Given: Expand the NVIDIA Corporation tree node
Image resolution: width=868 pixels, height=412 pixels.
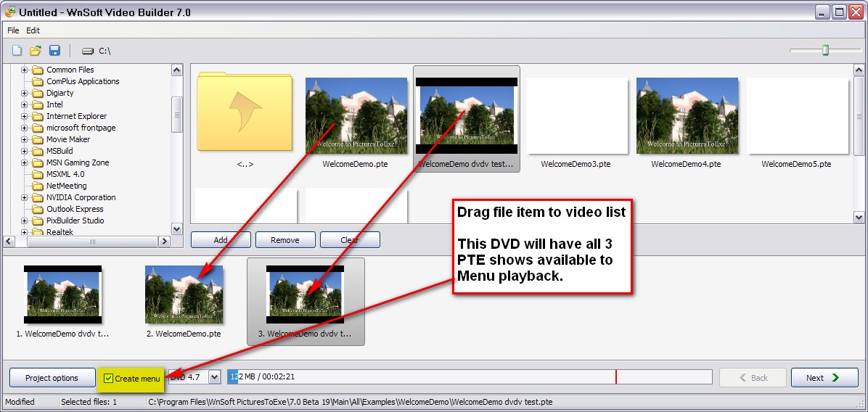Looking at the screenshot, I should [x=24, y=197].
